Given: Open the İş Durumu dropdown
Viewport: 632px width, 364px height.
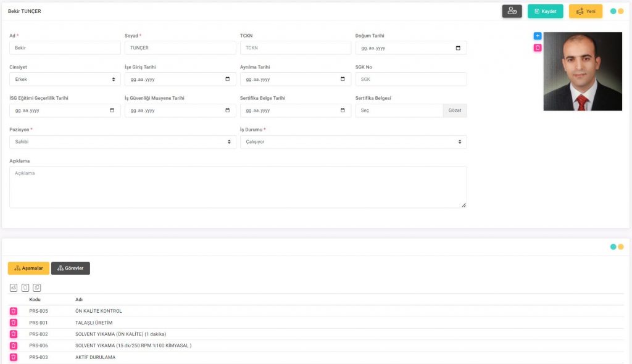Looking at the screenshot, I should [x=353, y=142].
